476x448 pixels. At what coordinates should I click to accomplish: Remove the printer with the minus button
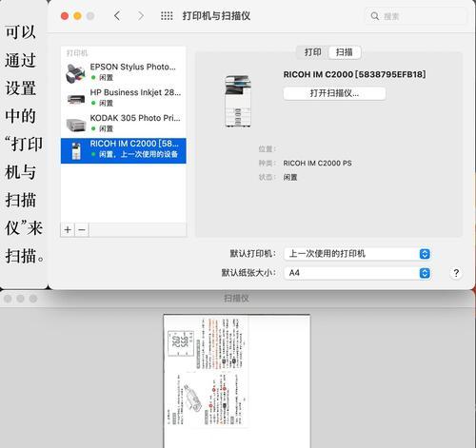pos(82,230)
